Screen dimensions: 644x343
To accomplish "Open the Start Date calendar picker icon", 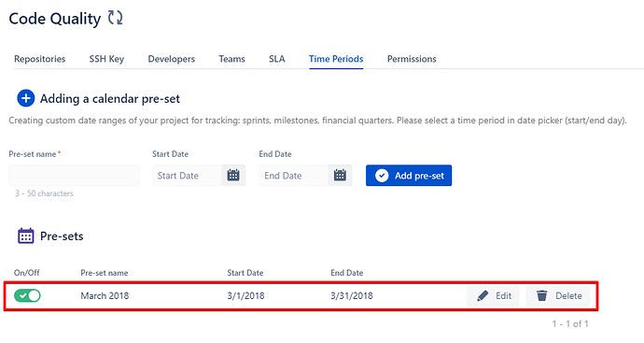I will pos(233,175).
